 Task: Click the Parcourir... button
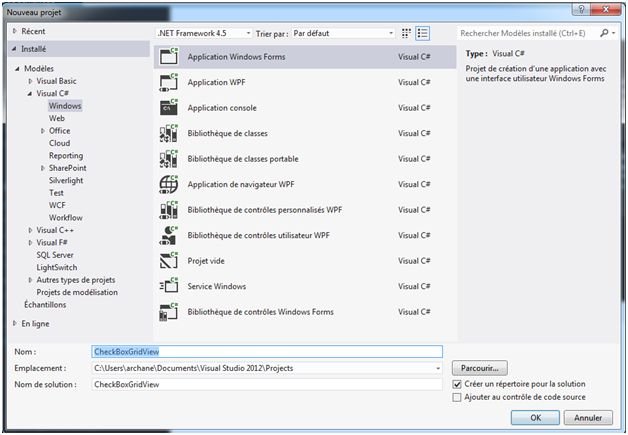point(479,368)
